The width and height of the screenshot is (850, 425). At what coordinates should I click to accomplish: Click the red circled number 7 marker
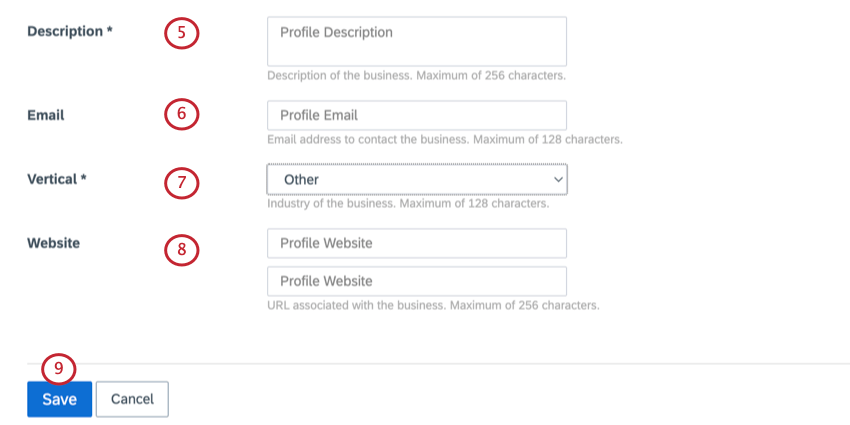[x=182, y=182]
